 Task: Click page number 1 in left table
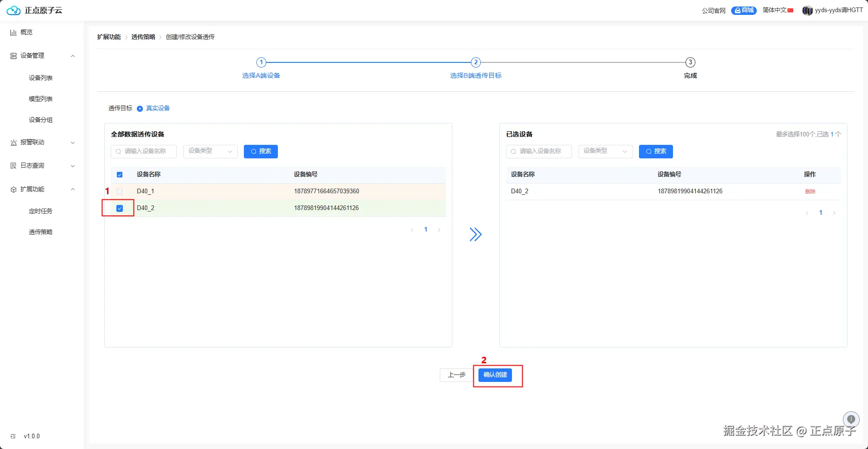click(x=426, y=230)
